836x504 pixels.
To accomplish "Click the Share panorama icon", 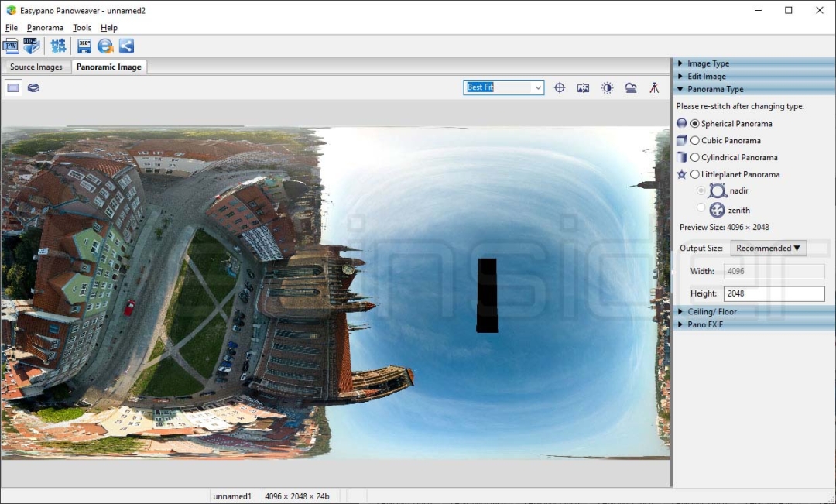I will coord(126,46).
